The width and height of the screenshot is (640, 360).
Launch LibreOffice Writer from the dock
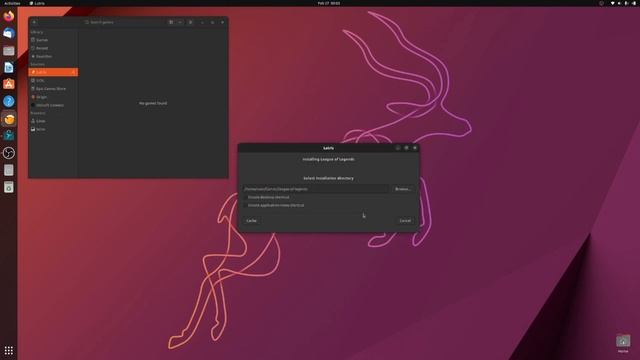coord(9,67)
